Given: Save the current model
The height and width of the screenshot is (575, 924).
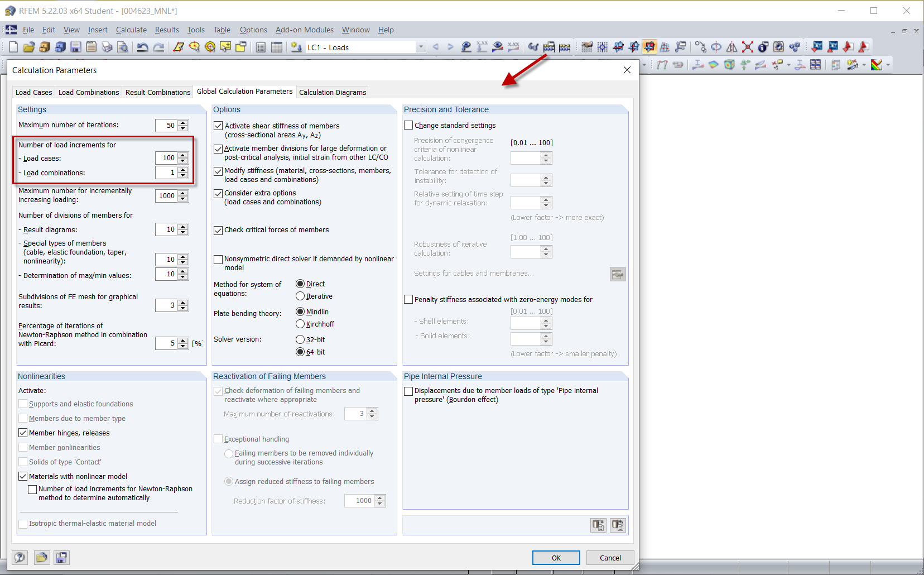Looking at the screenshot, I should (x=75, y=47).
